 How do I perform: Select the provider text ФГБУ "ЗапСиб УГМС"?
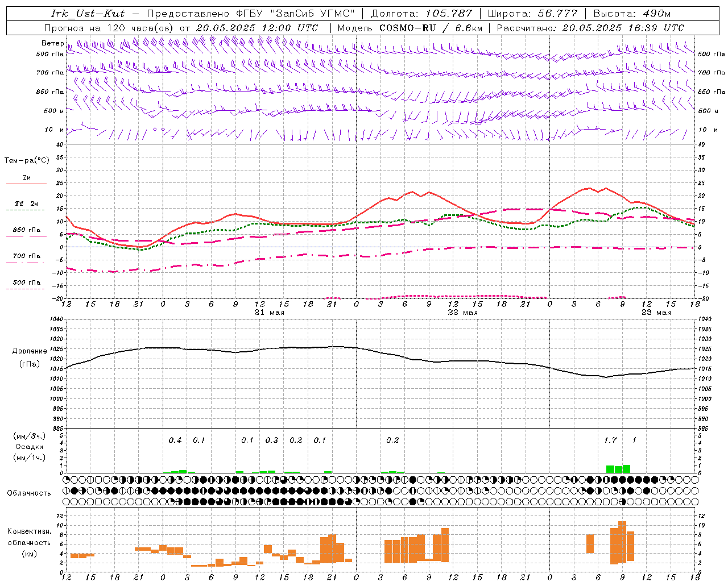295,14
